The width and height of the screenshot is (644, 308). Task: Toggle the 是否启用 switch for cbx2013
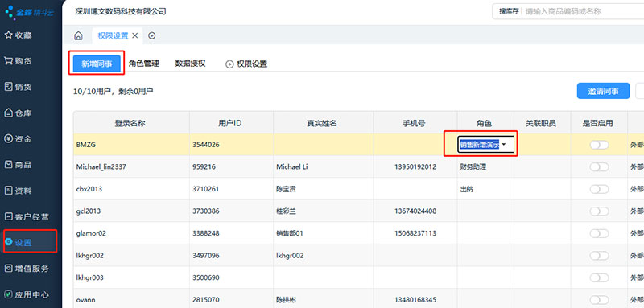[x=599, y=189]
